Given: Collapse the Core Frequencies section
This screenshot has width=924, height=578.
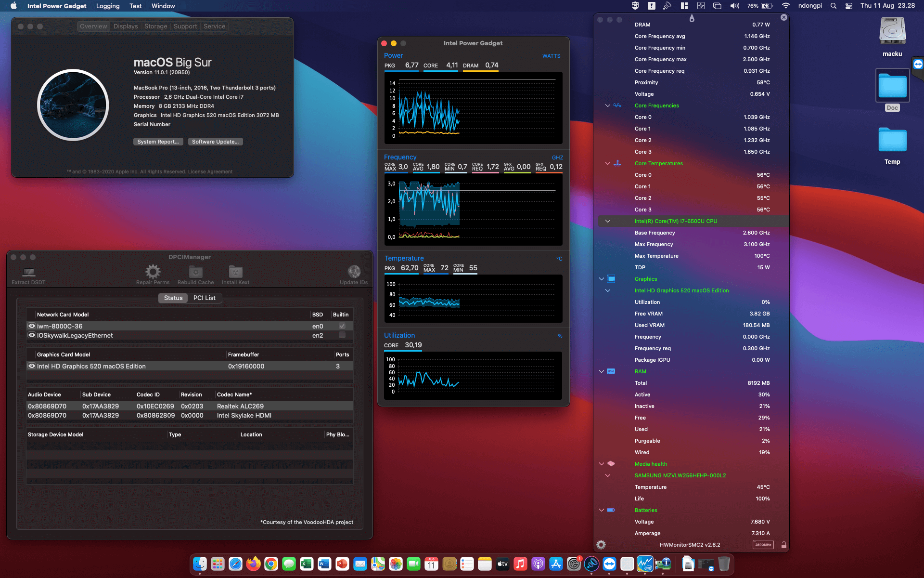Looking at the screenshot, I should 608,105.
